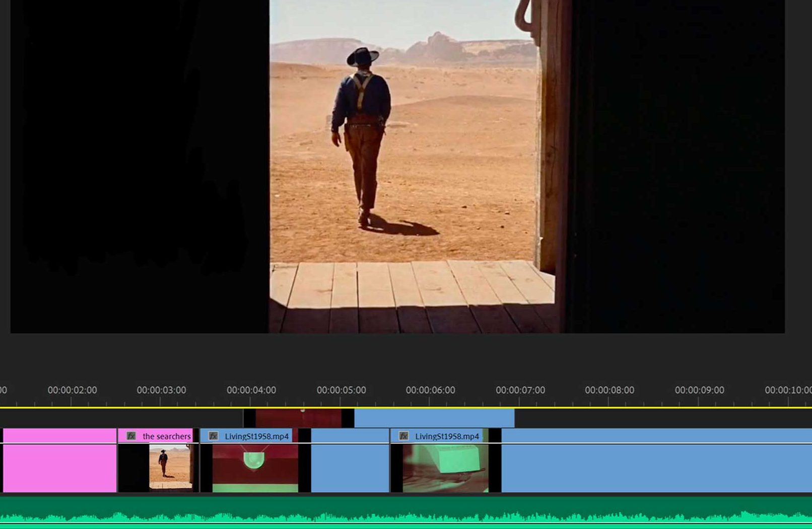
Task: Select 'the searchers' clip label
Action: pos(167,436)
